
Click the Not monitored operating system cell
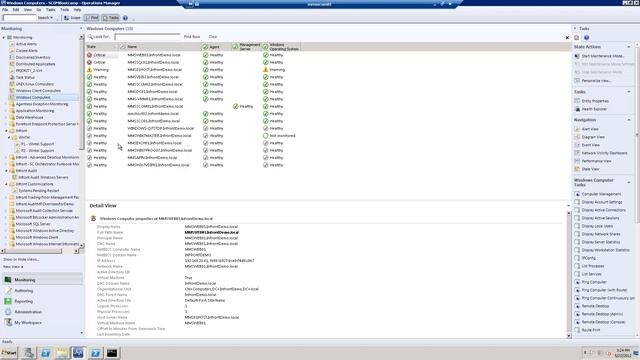click(280, 136)
